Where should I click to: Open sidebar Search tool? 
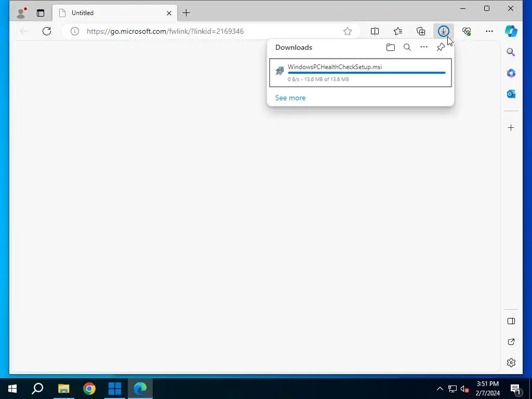click(511, 52)
